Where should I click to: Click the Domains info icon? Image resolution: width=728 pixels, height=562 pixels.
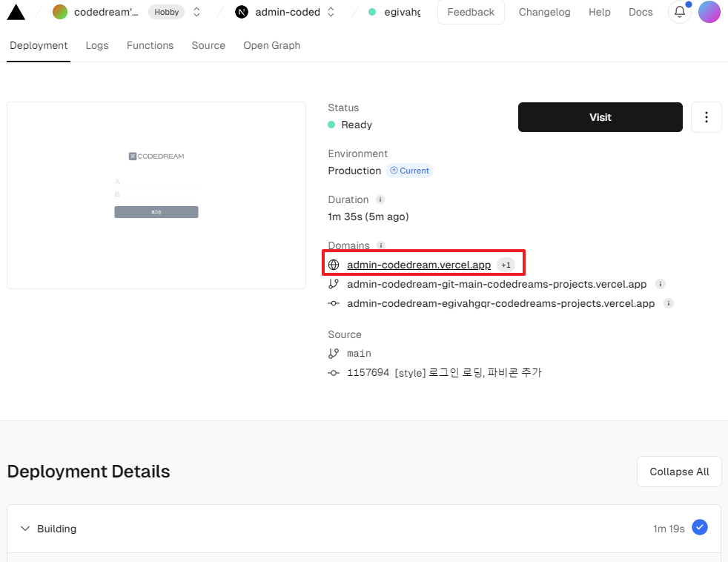(381, 245)
